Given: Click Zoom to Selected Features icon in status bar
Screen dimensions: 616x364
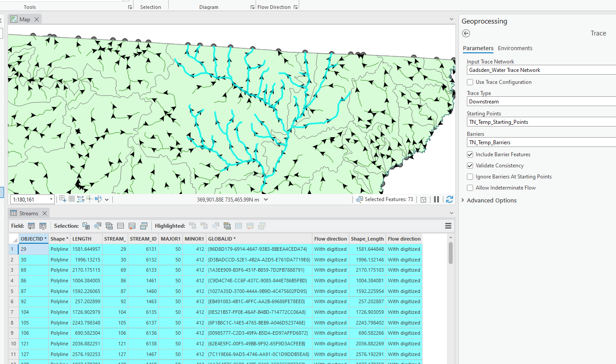Looking at the screenshot, I should click(x=359, y=200).
